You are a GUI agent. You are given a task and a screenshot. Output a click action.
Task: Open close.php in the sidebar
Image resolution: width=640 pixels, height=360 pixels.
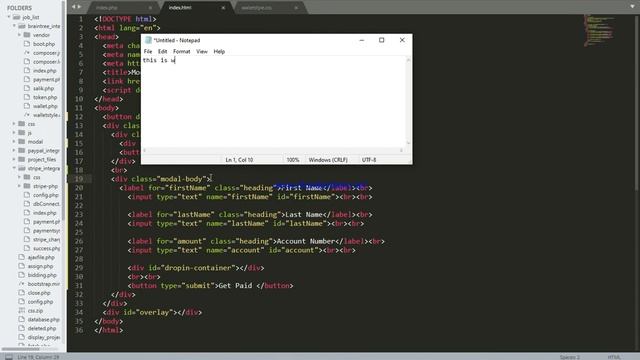39,293
